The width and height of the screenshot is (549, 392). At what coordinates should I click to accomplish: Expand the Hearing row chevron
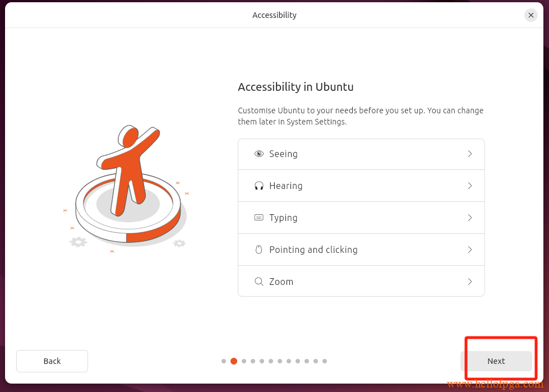470,186
